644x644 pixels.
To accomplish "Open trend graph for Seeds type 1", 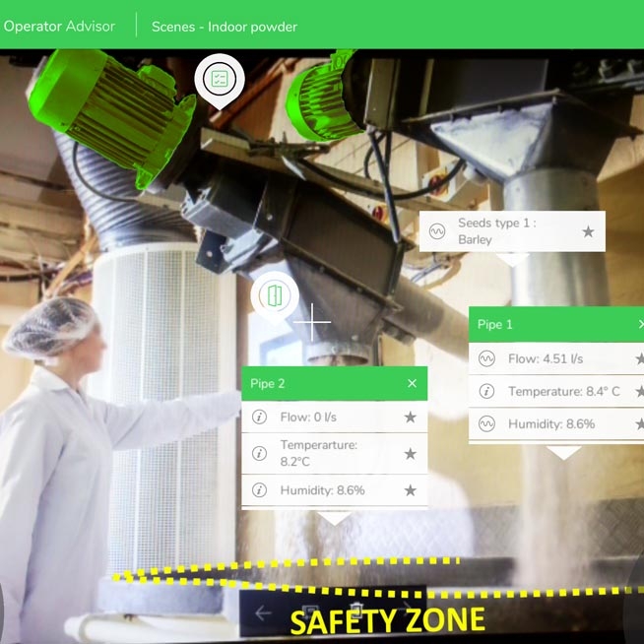I will pyautogui.click(x=437, y=231).
